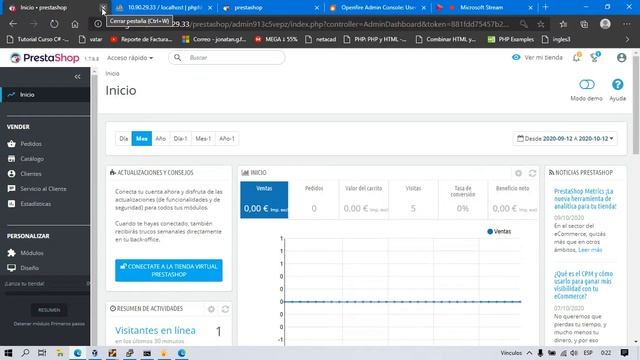The image size is (640, 360).
Task: Show hidden system tray icons
Action: coord(529,353)
